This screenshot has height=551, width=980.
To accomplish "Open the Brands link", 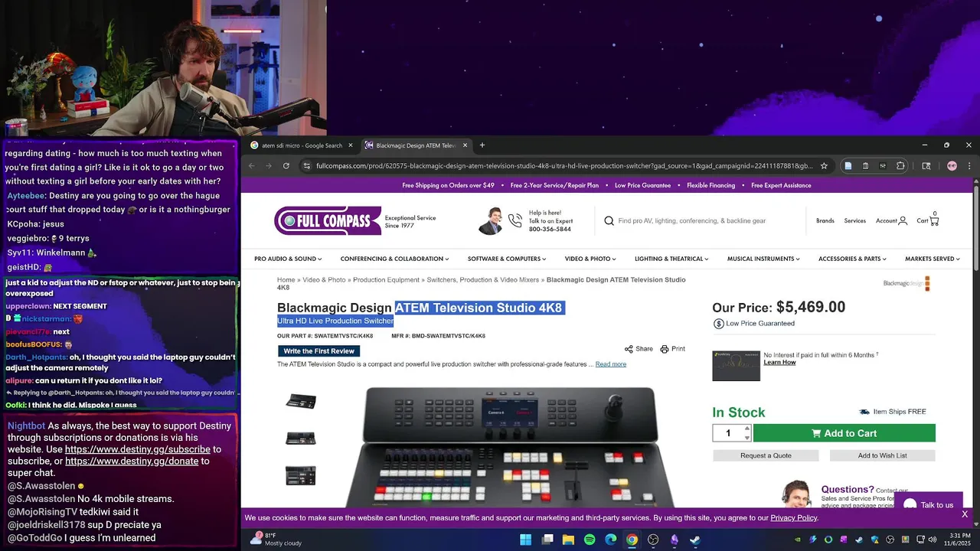I will 825,220.
